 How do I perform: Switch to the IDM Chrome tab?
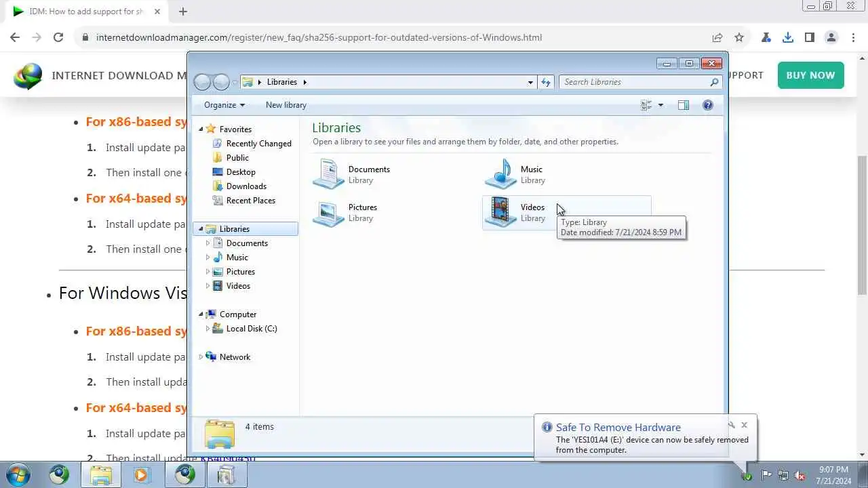point(85,11)
